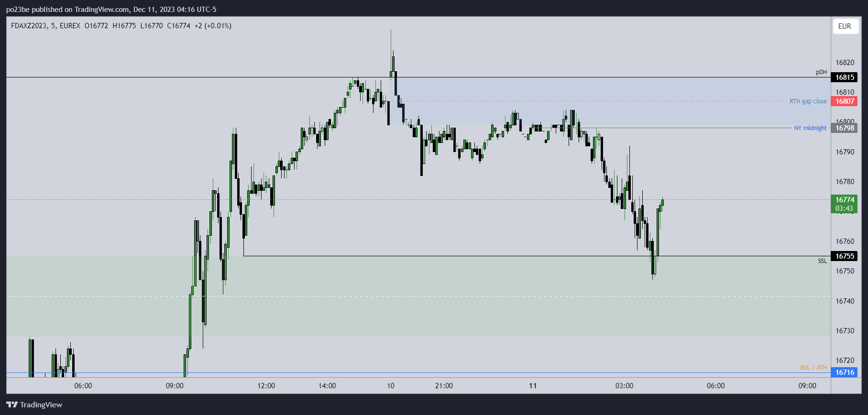Open the EUR currency selector
The height and width of the screenshot is (415, 868).
pyautogui.click(x=845, y=26)
